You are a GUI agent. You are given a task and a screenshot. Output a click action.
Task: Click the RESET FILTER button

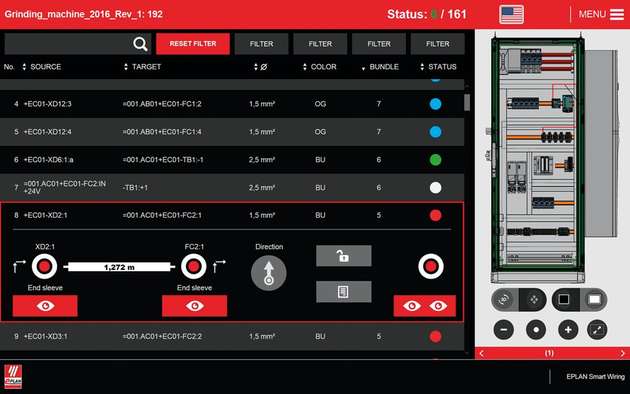pos(193,44)
